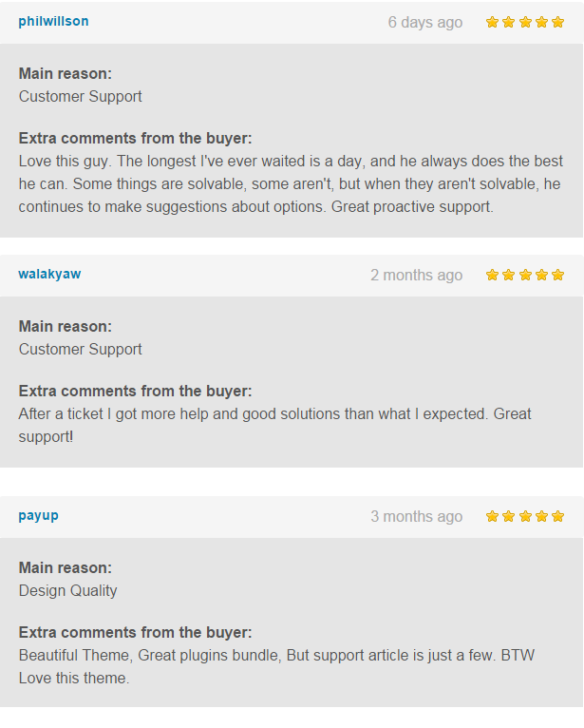Click fifth star of payup's rating
The image size is (584, 728).
(557, 516)
